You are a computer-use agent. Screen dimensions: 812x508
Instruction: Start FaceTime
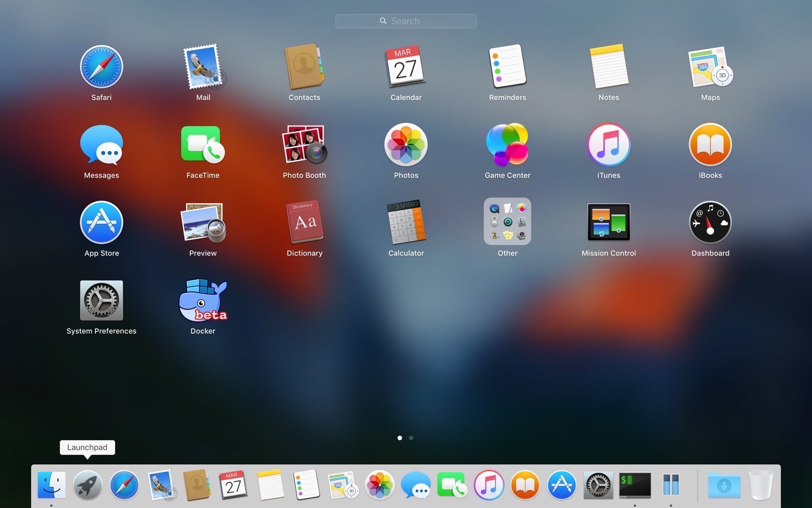tap(202, 144)
